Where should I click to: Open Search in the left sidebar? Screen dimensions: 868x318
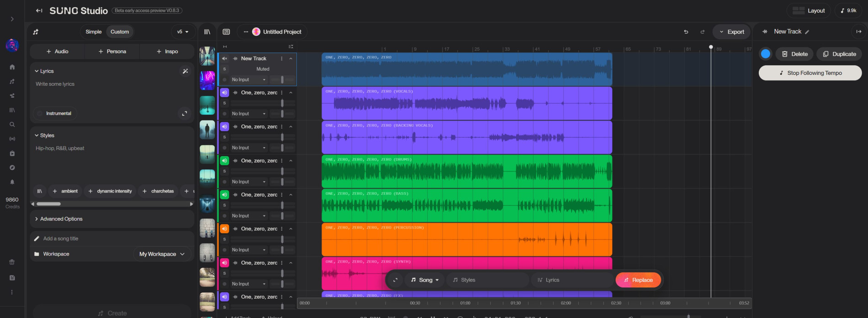pyautogui.click(x=12, y=125)
